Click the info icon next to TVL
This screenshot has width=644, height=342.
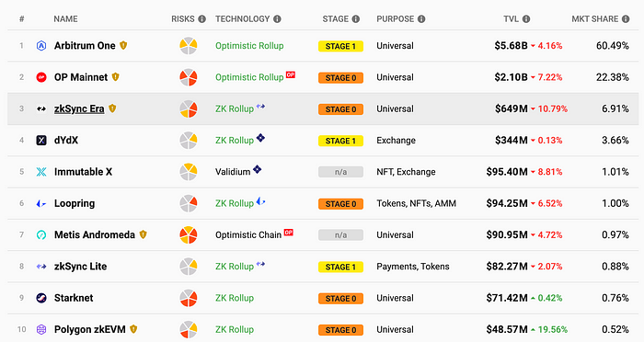coord(526,19)
